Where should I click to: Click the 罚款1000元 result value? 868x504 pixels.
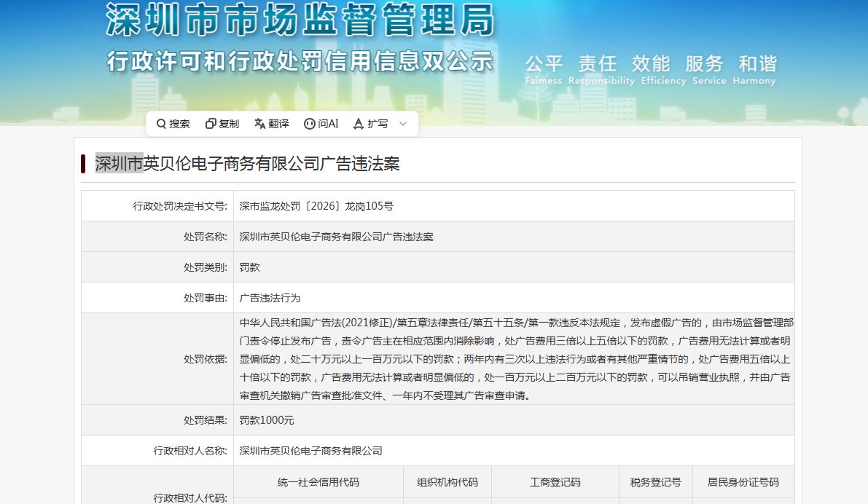point(266,420)
